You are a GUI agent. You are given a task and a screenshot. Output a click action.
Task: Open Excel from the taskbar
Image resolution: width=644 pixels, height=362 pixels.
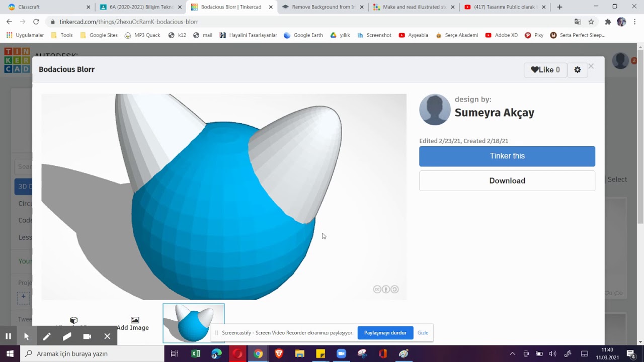pos(196,353)
